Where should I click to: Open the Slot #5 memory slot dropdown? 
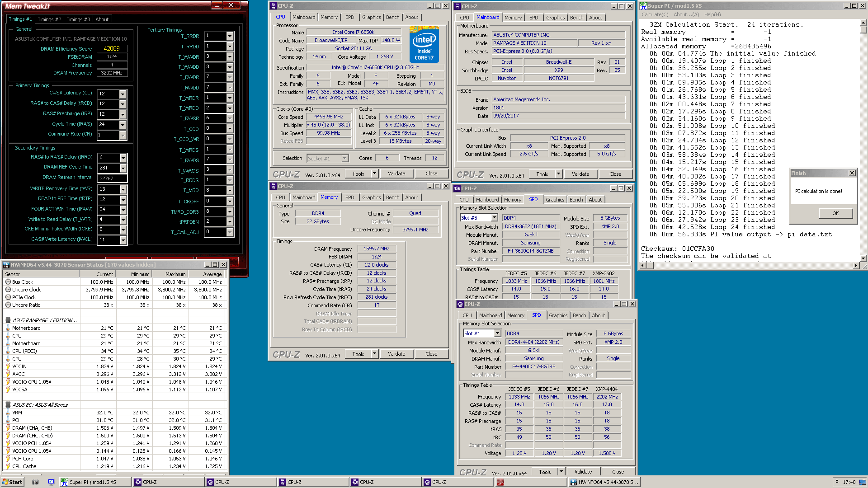pyautogui.click(x=494, y=218)
